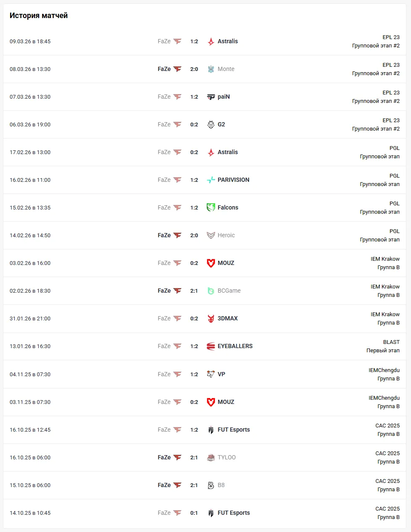Open the BLAST Первый этап tournament link
The width and height of the screenshot is (411, 532).
[x=383, y=346]
